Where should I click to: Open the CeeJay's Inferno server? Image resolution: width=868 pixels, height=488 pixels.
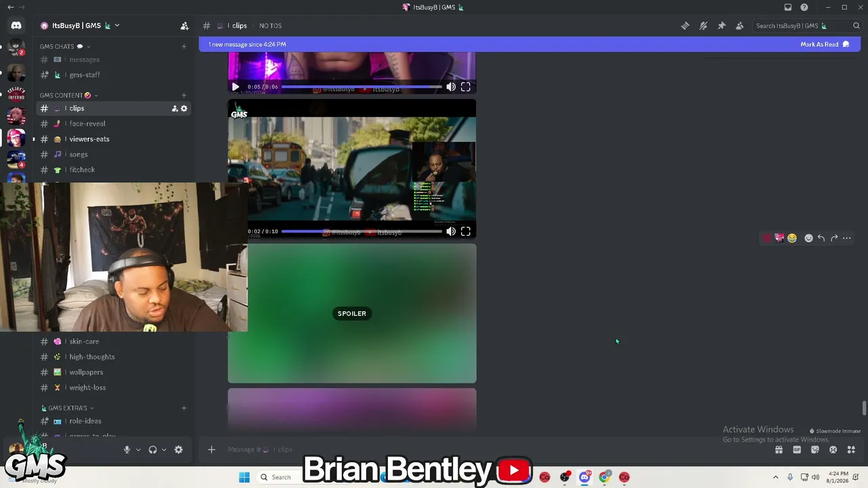(16, 94)
